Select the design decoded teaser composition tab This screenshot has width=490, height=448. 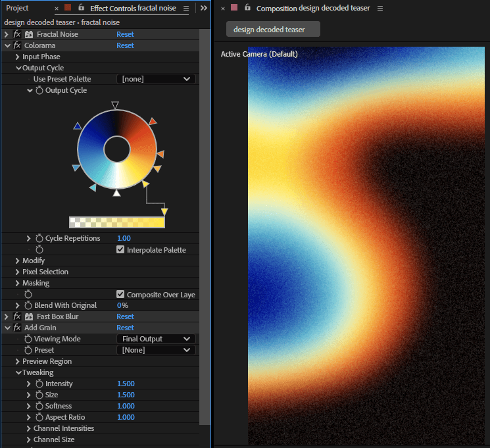(x=273, y=30)
